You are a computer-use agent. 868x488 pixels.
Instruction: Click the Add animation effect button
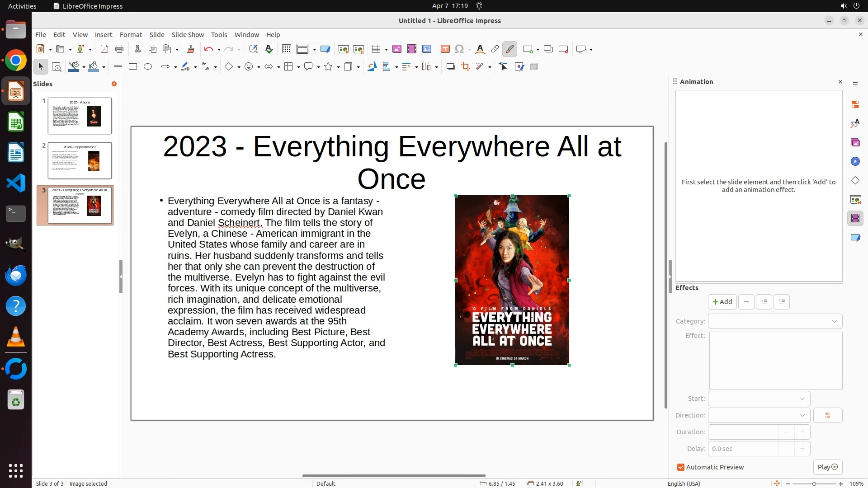pyautogui.click(x=722, y=302)
